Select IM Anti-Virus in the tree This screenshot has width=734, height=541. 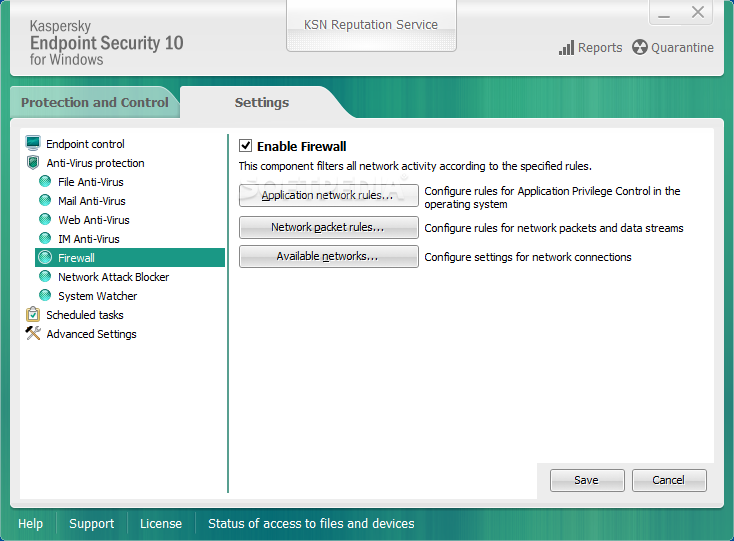[89, 239]
